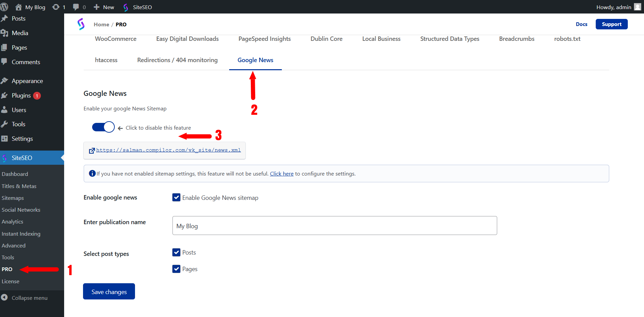Viewport: 644px width, 317px height.
Task: Click the Users icon in sidebar
Action: pyautogui.click(x=4, y=110)
